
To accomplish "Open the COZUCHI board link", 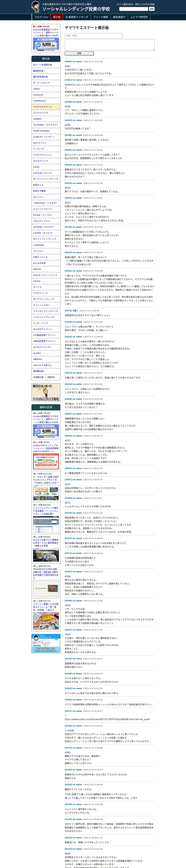I will coord(46,95).
